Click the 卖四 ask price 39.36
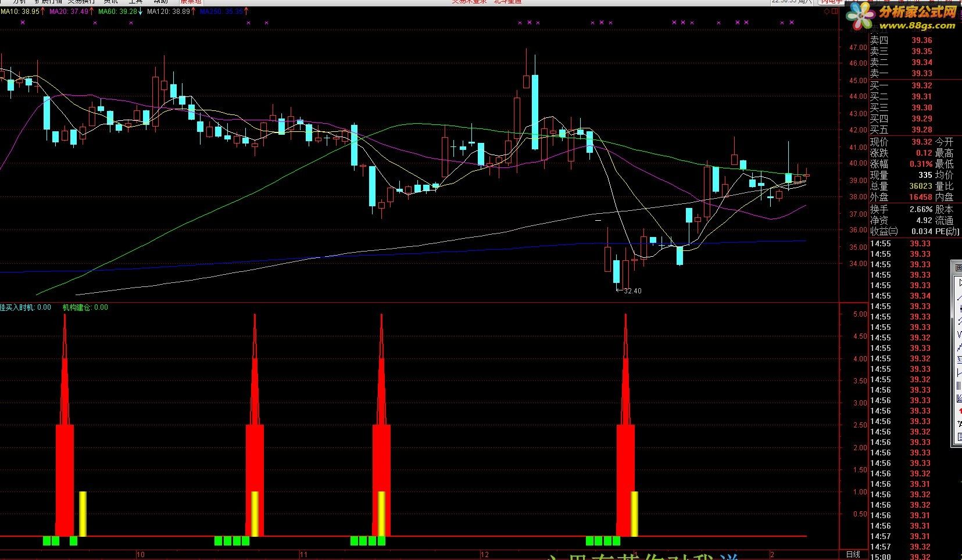 (922, 40)
